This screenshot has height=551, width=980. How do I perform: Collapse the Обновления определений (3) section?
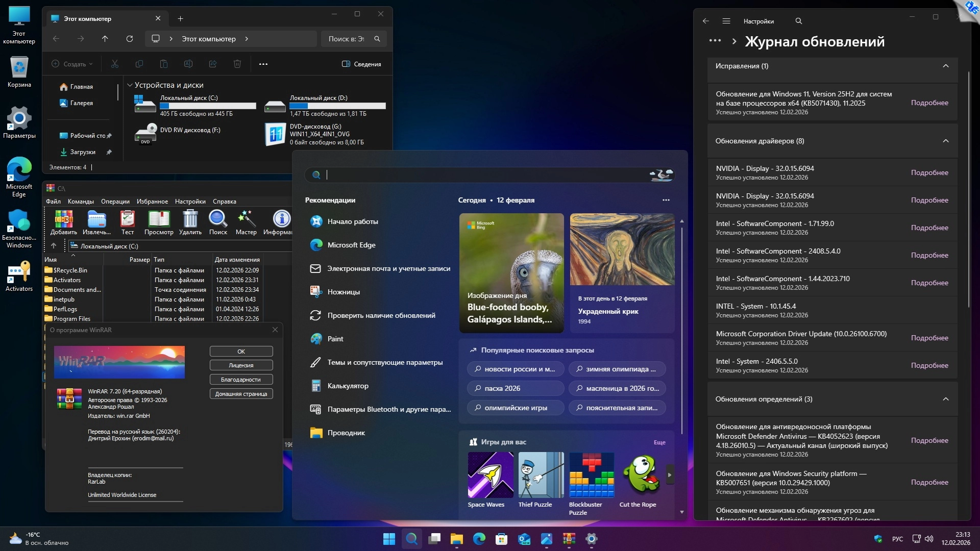coord(945,399)
